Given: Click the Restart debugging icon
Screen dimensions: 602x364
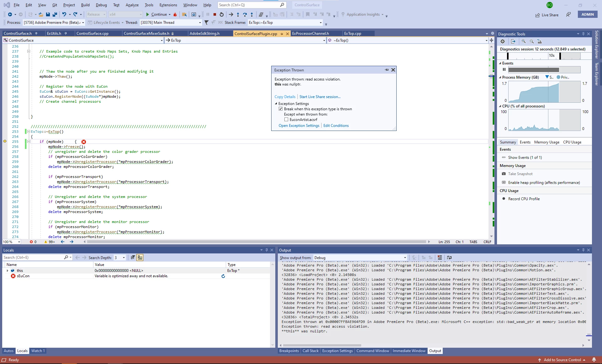Looking at the screenshot, I should point(222,14).
